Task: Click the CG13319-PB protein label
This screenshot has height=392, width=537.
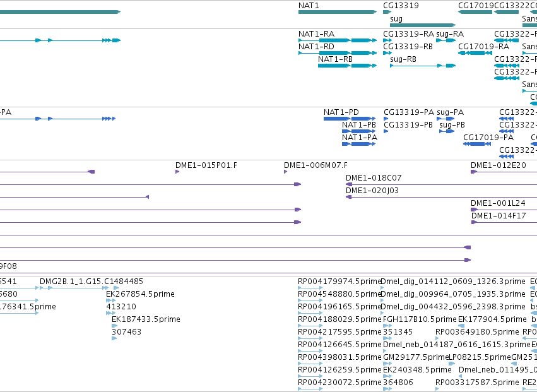Action: click(x=408, y=125)
